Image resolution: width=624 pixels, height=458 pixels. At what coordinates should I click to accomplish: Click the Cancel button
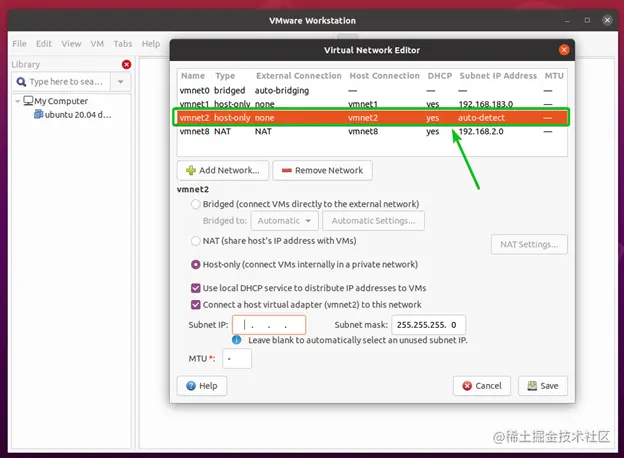pos(482,386)
